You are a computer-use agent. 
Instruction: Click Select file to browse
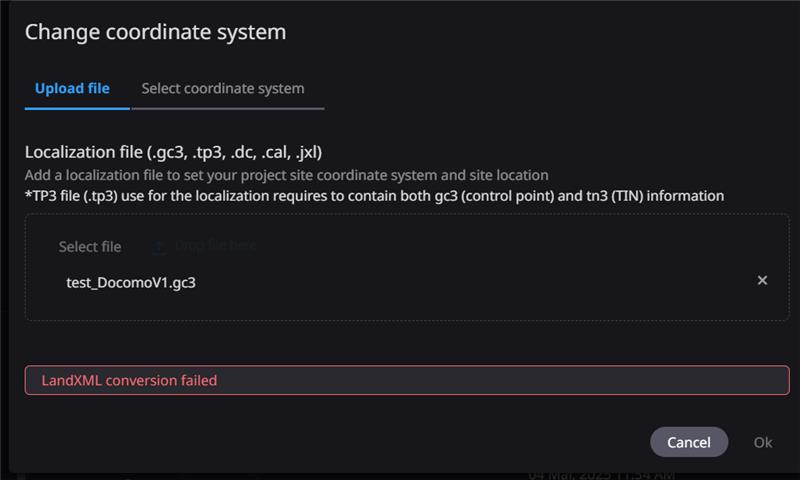tap(90, 246)
